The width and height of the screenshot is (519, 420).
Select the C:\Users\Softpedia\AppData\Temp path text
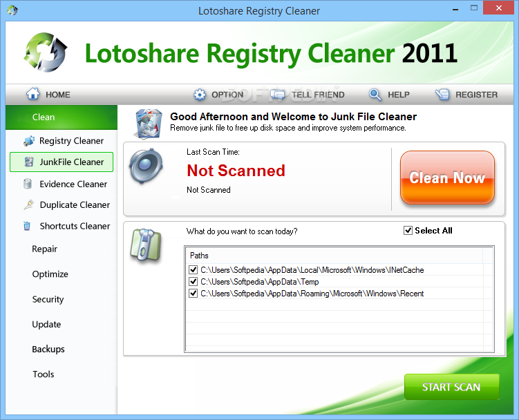click(x=260, y=282)
